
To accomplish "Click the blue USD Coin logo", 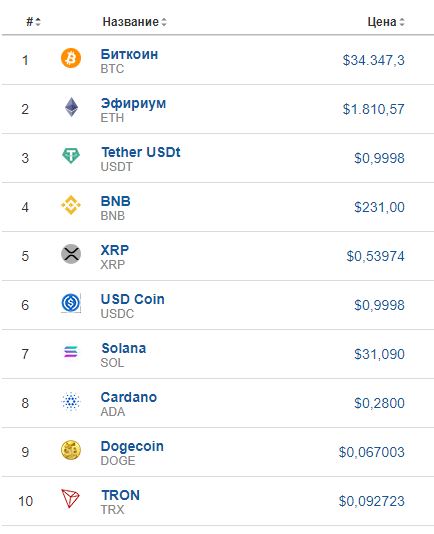I will 71,303.
